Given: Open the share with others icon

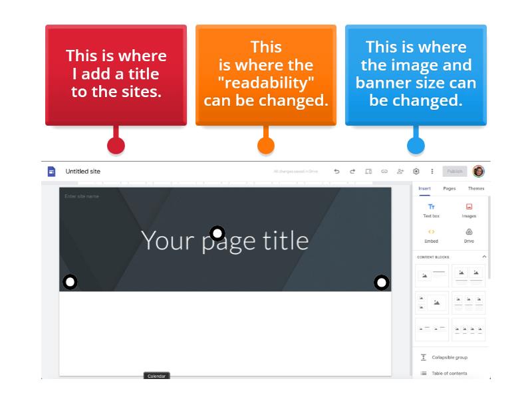Looking at the screenshot, I should click(400, 172).
